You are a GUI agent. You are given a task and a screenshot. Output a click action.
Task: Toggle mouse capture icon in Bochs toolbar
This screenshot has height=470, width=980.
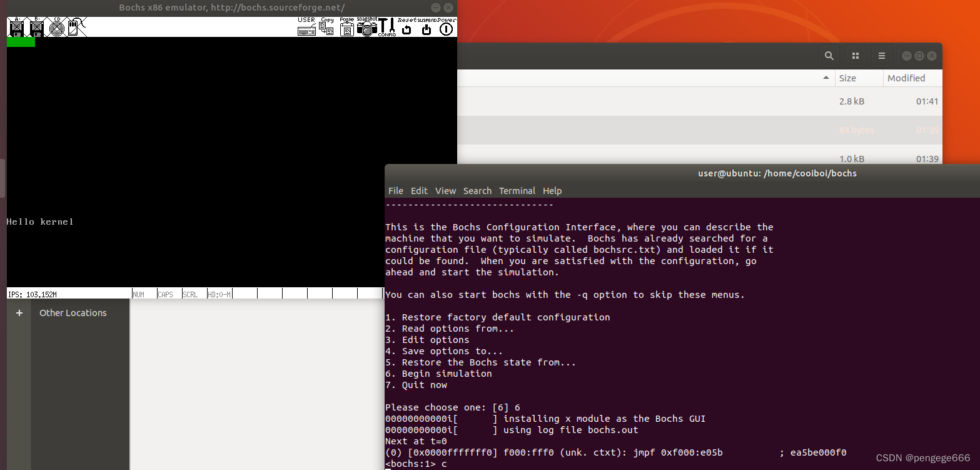(x=76, y=27)
